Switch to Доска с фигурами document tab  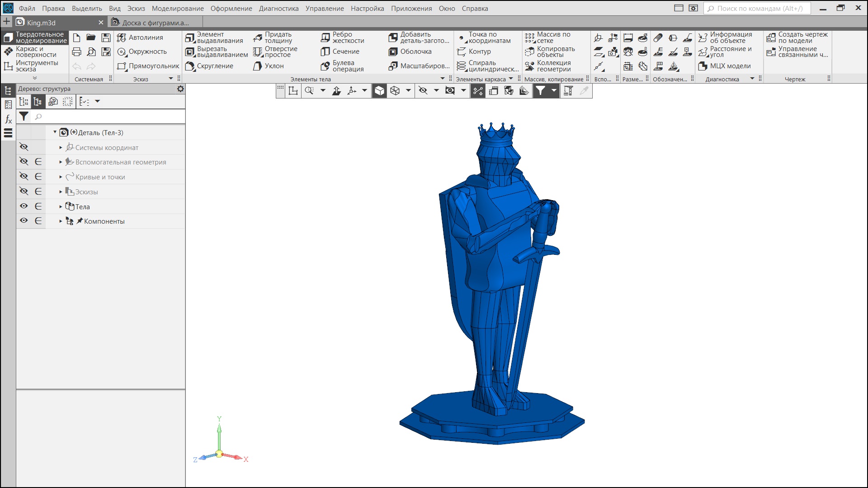coord(155,23)
